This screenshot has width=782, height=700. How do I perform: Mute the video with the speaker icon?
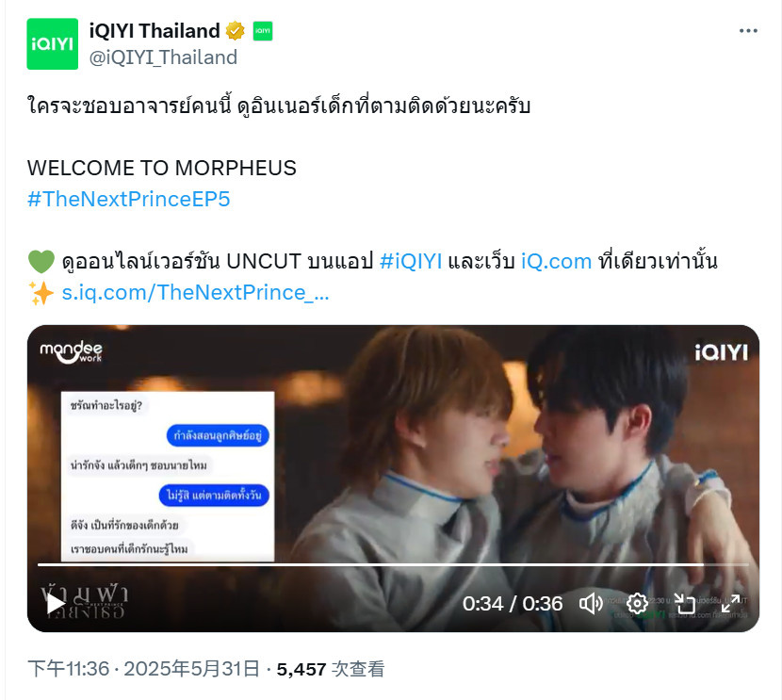[x=591, y=604]
